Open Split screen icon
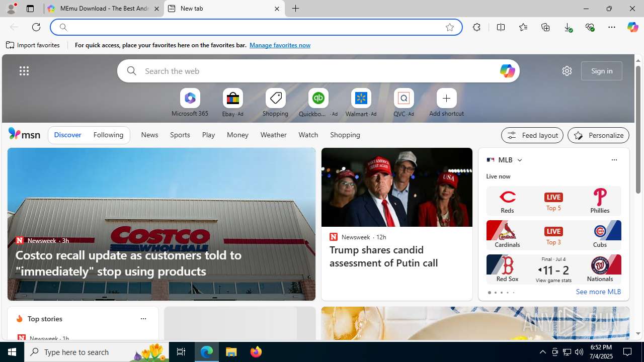The width and height of the screenshot is (644, 362). coord(501,27)
